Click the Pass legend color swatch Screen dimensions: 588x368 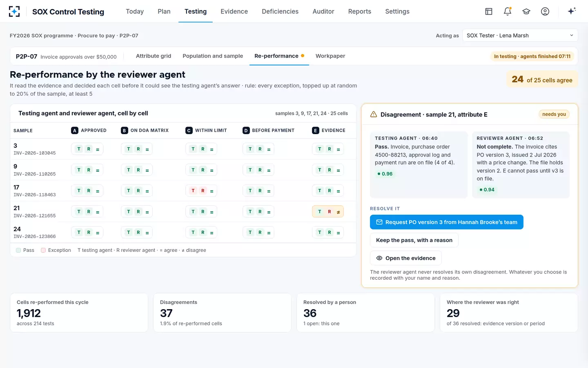[18, 250]
